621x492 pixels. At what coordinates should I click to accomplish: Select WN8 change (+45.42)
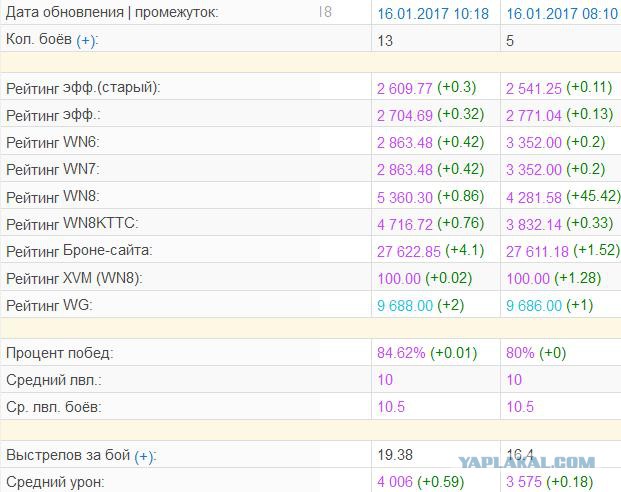593,196
